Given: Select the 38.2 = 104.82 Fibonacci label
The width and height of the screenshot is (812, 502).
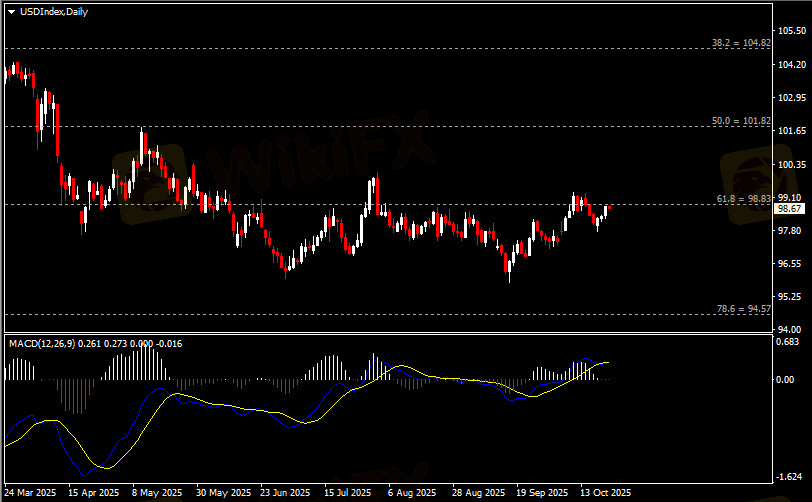Looking at the screenshot, I should [741, 43].
